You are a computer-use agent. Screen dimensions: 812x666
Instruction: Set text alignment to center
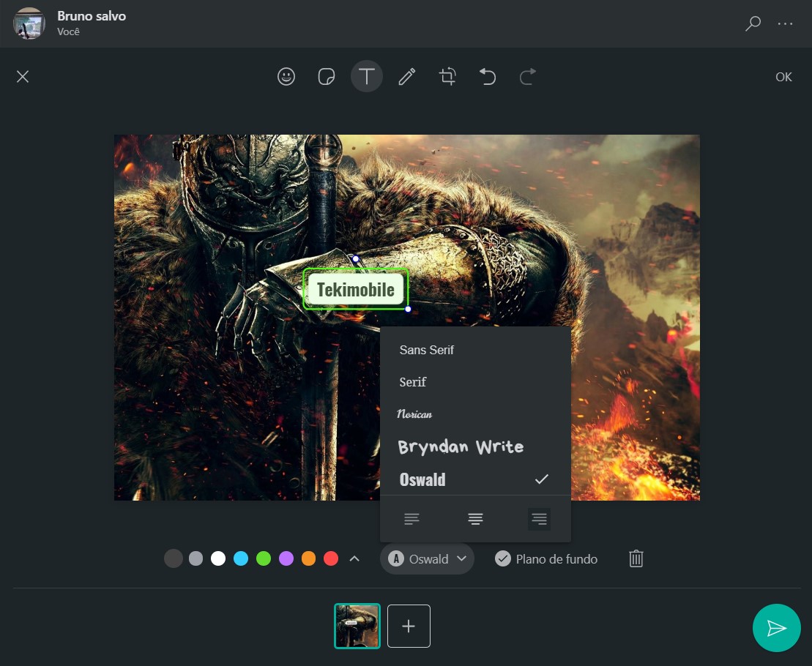tap(475, 518)
